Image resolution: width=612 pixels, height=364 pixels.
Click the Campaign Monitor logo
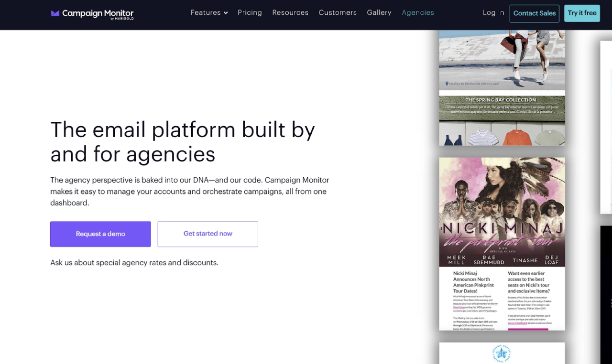92,14
